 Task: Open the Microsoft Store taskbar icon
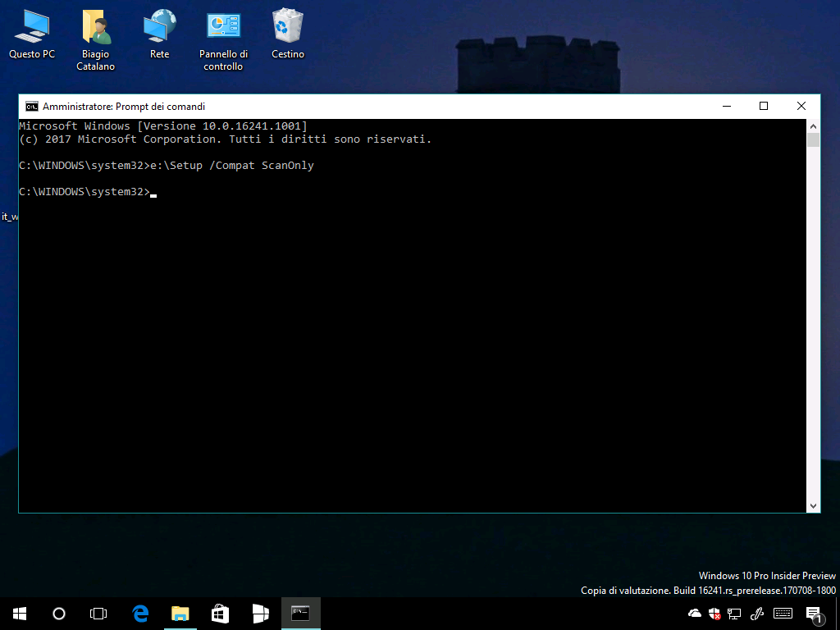[220, 614]
